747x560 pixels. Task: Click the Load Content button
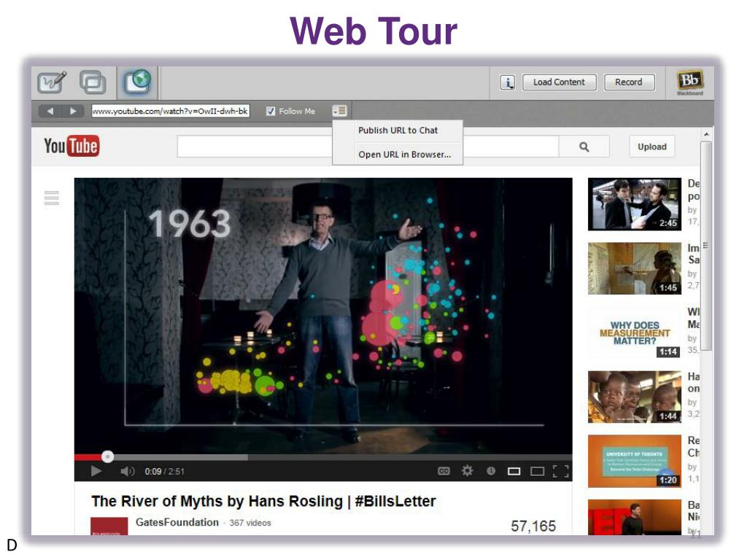(x=560, y=82)
